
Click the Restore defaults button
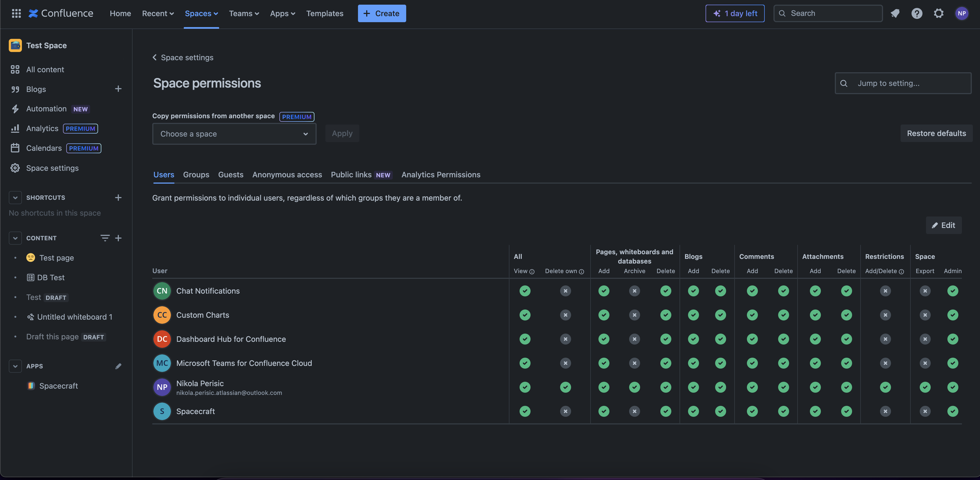pos(936,133)
